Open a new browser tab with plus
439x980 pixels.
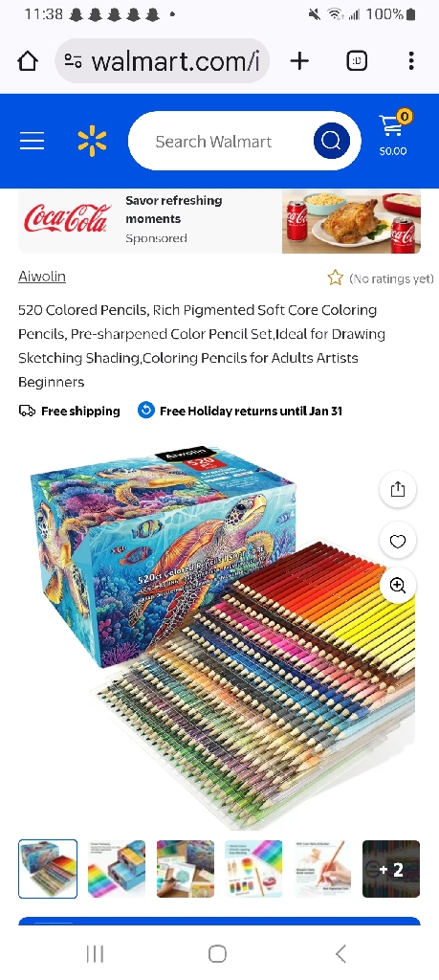click(299, 60)
